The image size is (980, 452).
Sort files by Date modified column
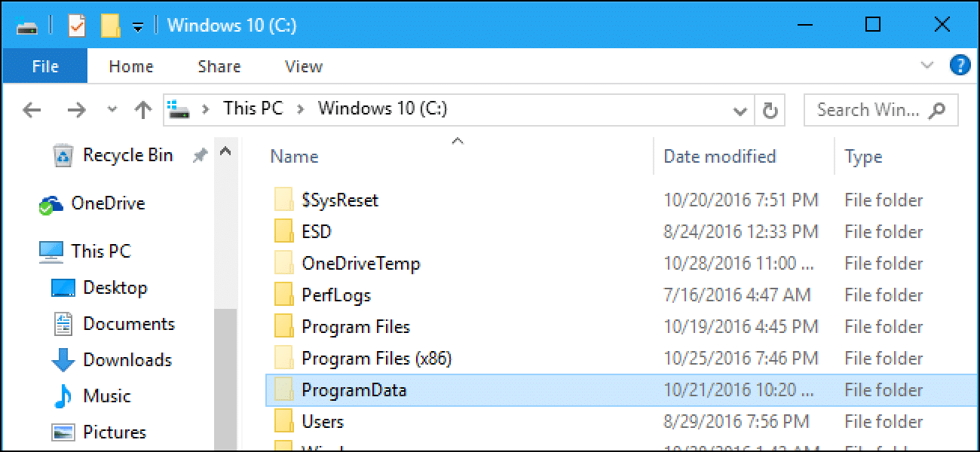(x=719, y=156)
